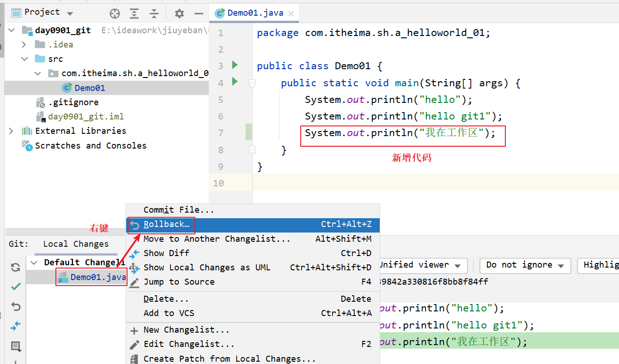Screen dimensions: 619x364
Task: Select .gitignore file in project tree
Action: point(73,102)
